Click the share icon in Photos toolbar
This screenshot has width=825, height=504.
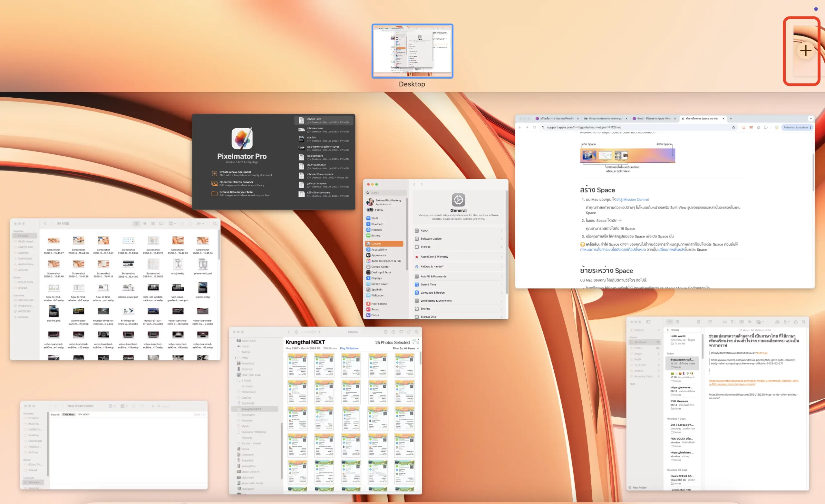click(393, 332)
